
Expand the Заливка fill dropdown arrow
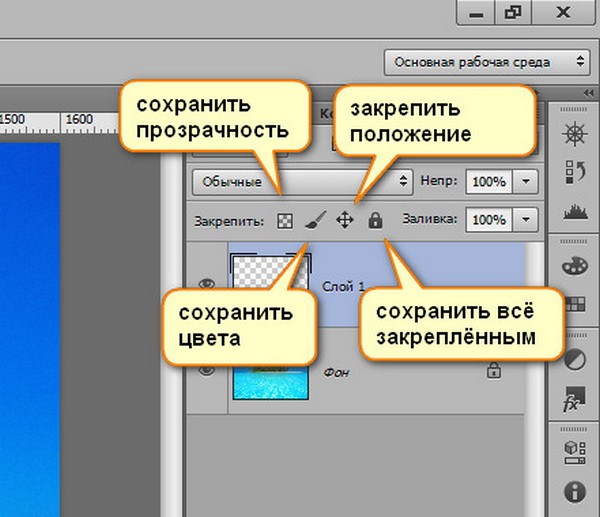[x=527, y=220]
